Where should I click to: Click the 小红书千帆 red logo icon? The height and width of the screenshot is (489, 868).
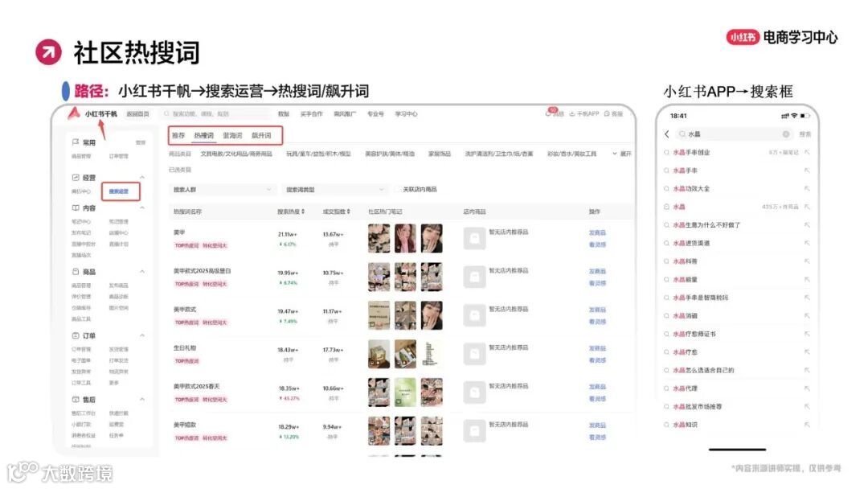pos(74,113)
